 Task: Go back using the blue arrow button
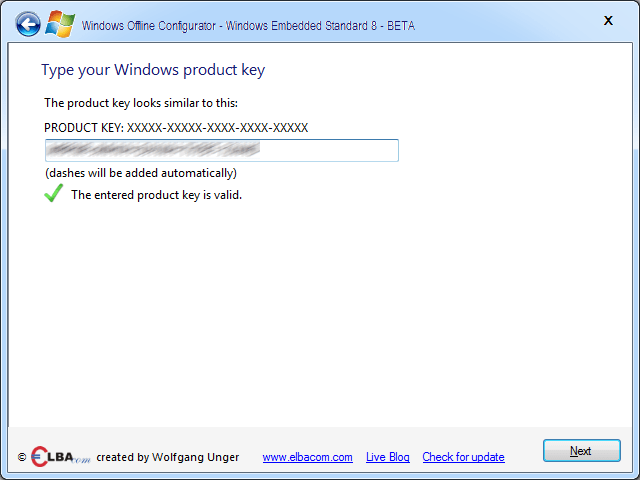point(28,24)
